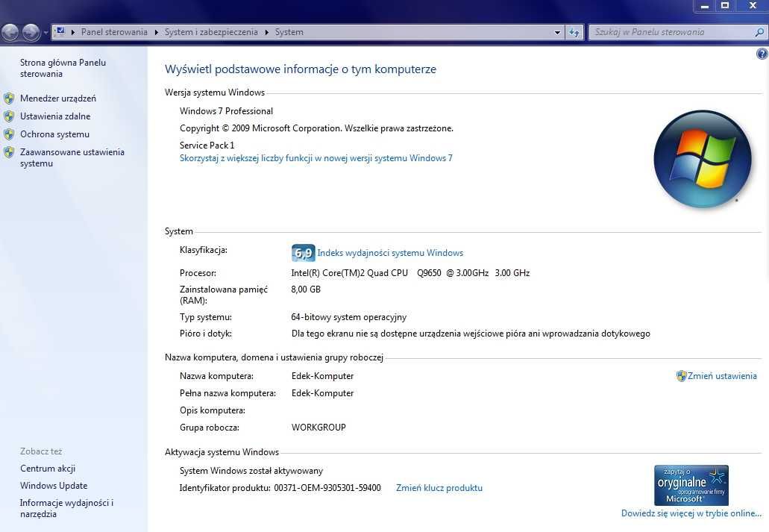Click the Forward navigation arrow button

(x=31, y=32)
